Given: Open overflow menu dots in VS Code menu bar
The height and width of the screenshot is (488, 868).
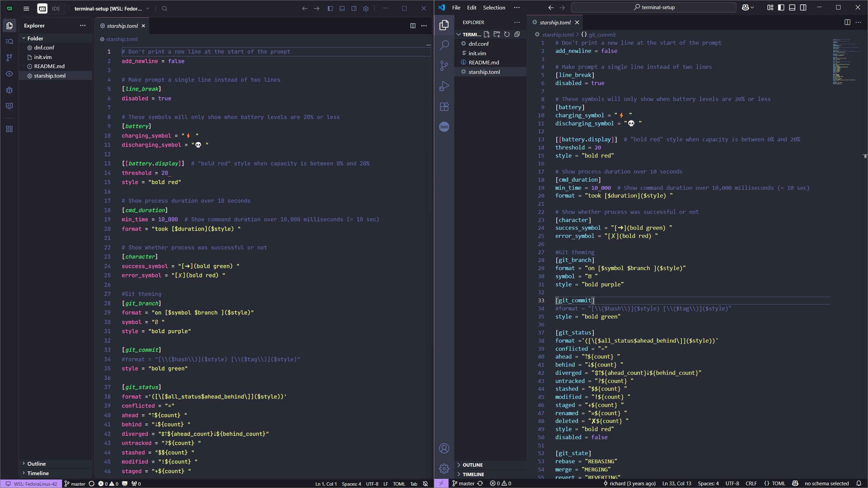Looking at the screenshot, I should (517, 7).
